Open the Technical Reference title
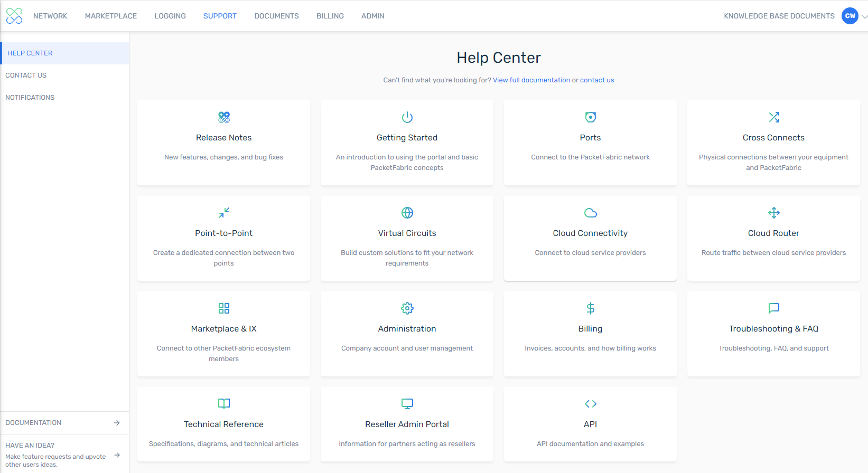 pyautogui.click(x=224, y=424)
